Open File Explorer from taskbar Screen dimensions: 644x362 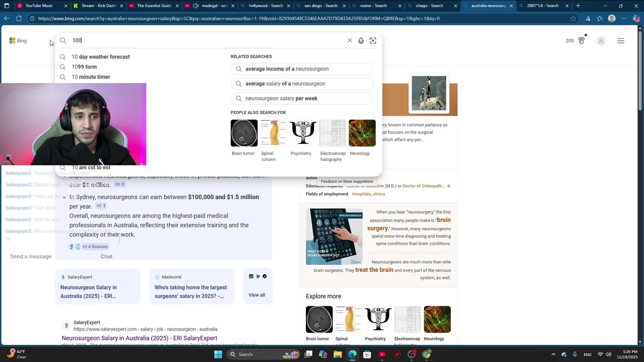pos(338,354)
